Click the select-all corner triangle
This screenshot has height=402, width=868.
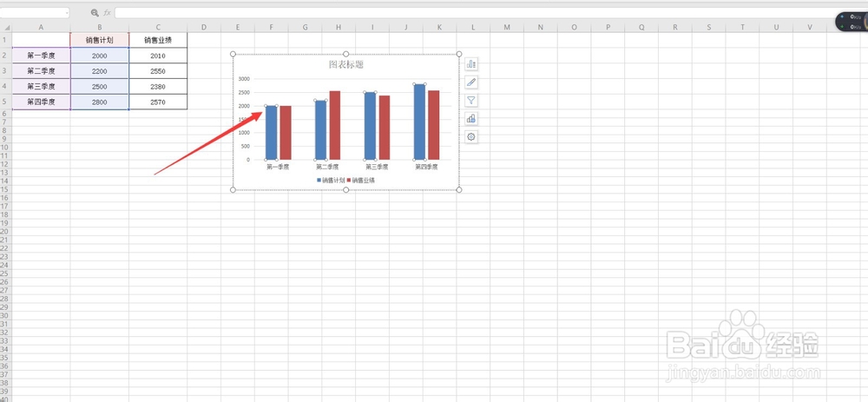coord(6,27)
